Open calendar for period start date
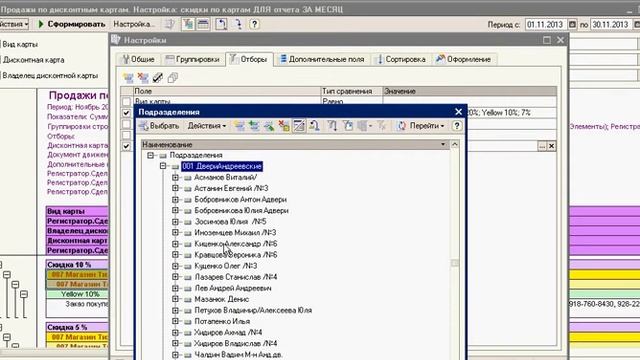Screen dimensions: 640x360 point(572,24)
